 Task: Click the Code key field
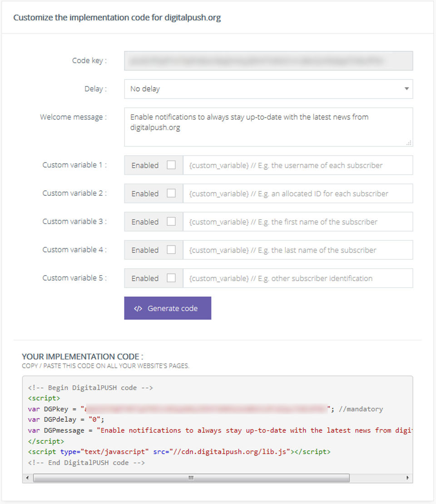tap(268, 61)
